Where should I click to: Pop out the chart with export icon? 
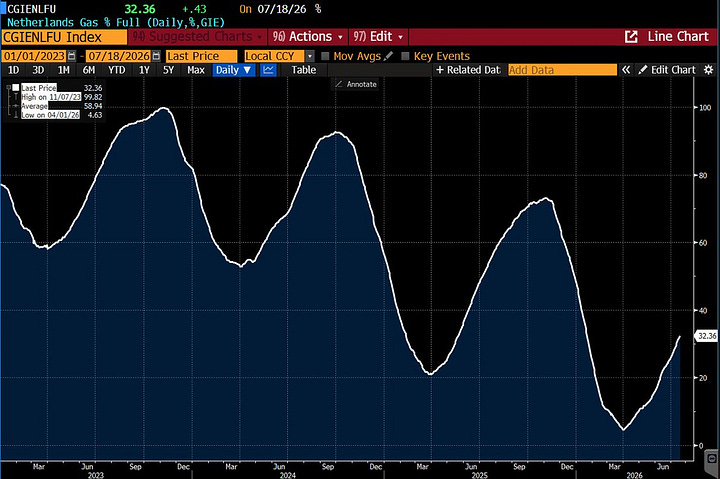coord(631,37)
